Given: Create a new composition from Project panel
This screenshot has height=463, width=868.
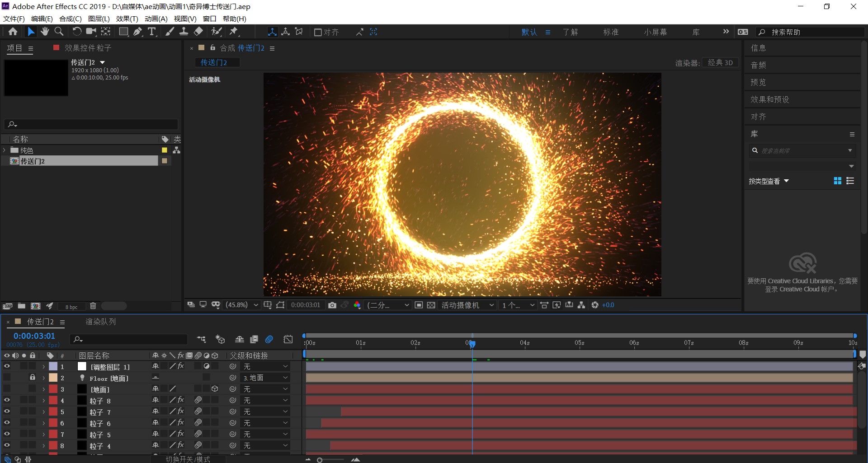Looking at the screenshot, I should [36, 306].
